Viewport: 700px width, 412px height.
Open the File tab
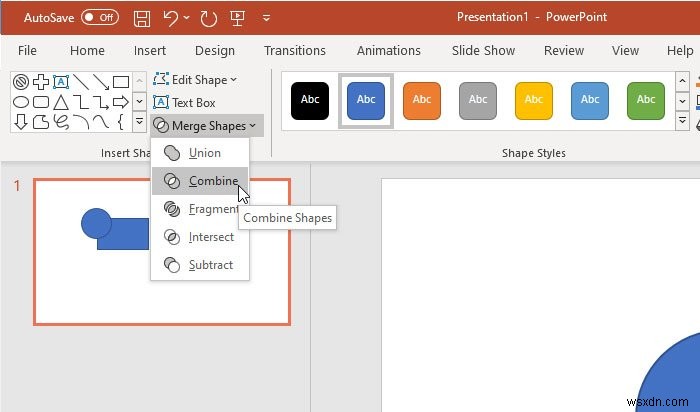click(x=27, y=50)
